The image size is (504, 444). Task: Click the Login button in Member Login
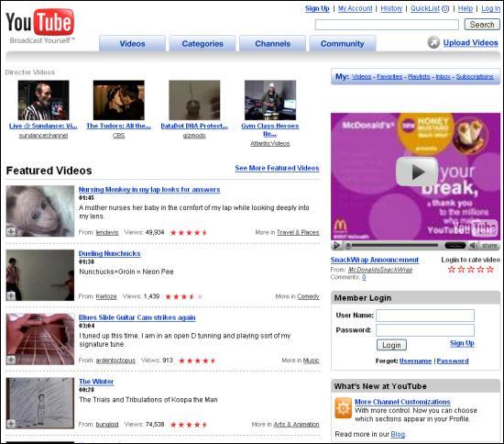(x=391, y=345)
